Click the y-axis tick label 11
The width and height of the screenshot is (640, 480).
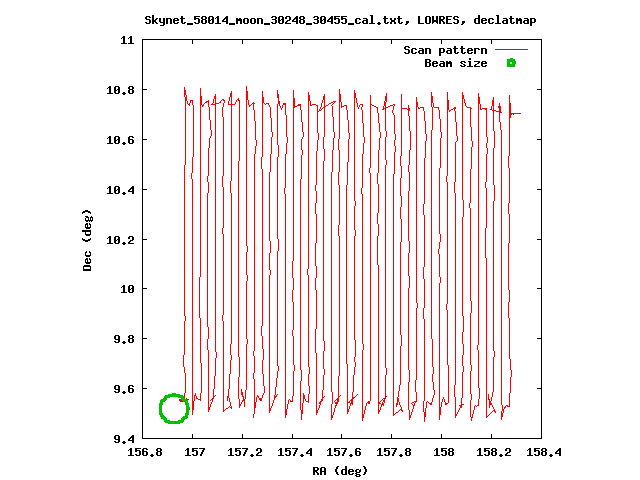point(127,40)
